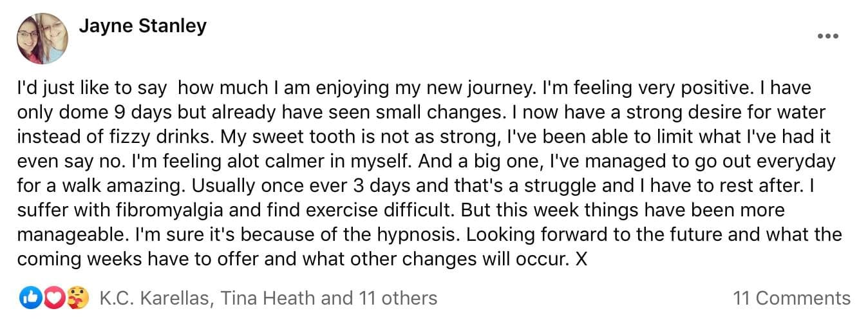The image size is (868, 322).
Task: Click the Care hugging-heart reaction icon
Action: (77, 298)
